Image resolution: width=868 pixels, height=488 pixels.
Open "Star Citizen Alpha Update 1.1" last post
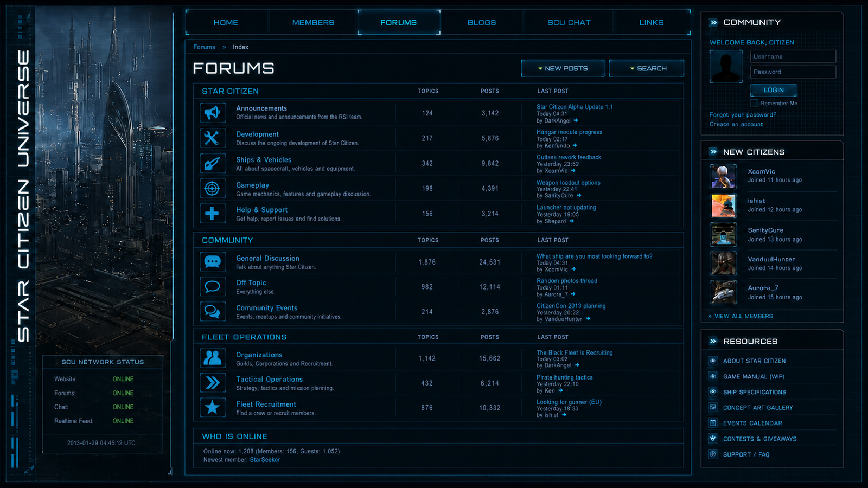[x=575, y=107]
